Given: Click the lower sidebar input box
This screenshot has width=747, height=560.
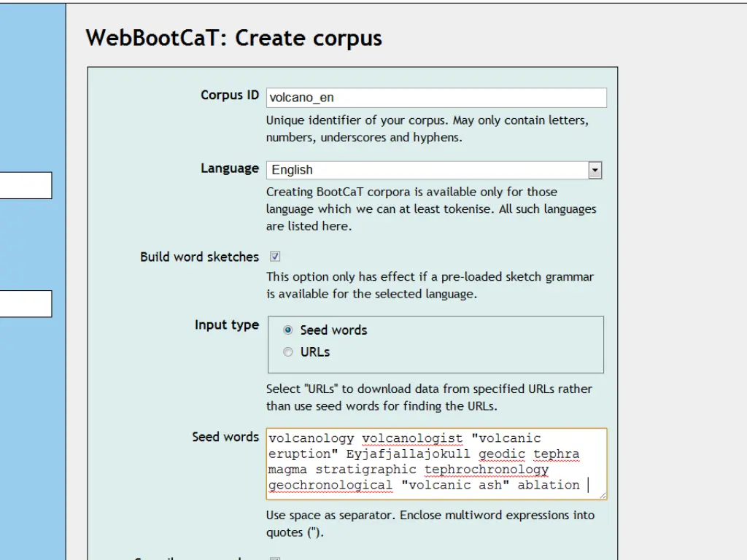Looking at the screenshot, I should pos(26,303).
